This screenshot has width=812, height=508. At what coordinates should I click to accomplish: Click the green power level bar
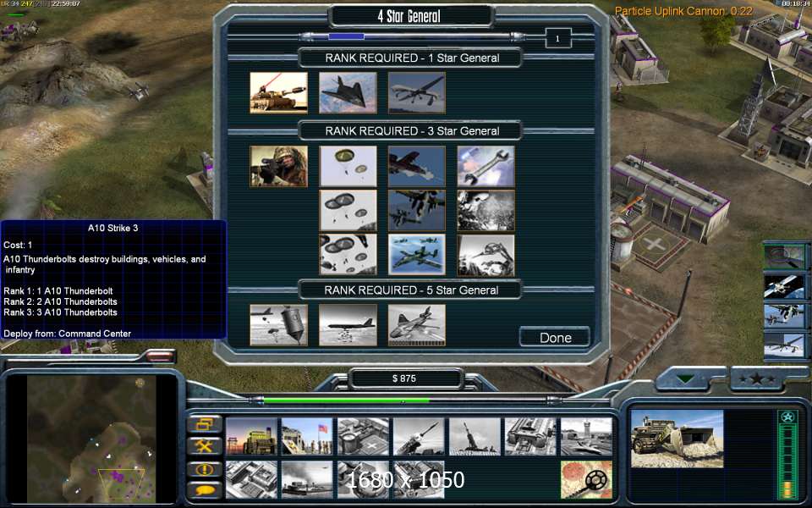(403, 400)
